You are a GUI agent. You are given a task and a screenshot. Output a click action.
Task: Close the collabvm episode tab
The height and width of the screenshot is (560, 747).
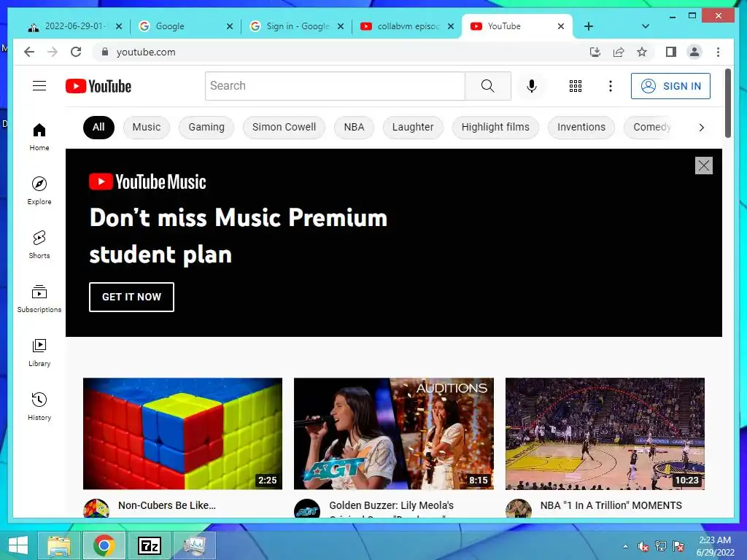click(451, 26)
